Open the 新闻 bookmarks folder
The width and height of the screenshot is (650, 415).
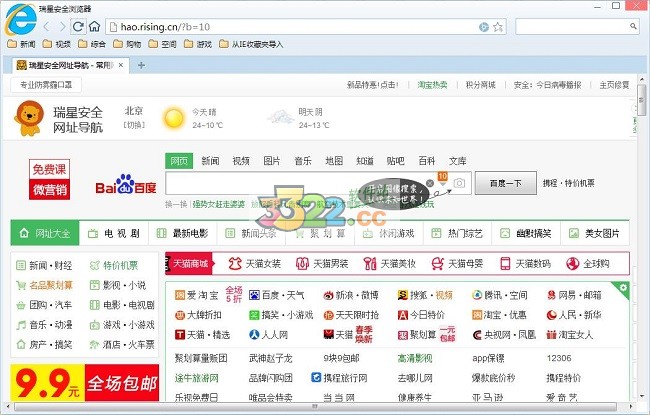(22, 44)
